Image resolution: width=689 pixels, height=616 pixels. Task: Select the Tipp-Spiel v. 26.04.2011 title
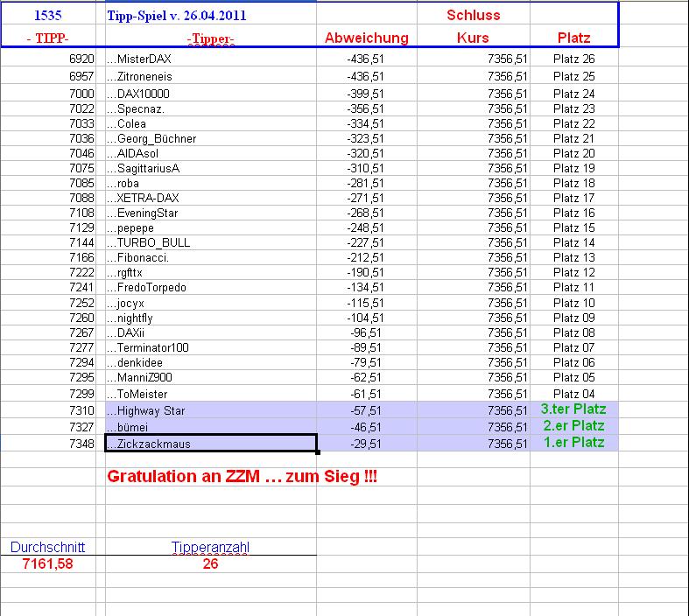coord(177,16)
